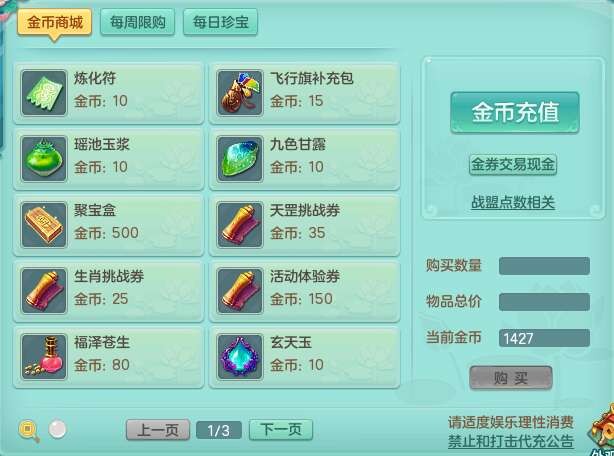Click the 金币充值 recharge button
Screen dimensions: 614x456
515,113
